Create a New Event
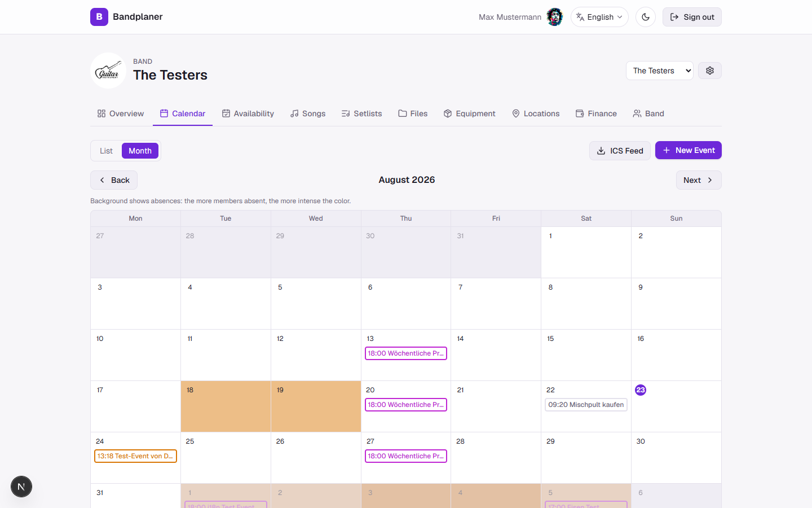812x508 pixels. [689, 150]
